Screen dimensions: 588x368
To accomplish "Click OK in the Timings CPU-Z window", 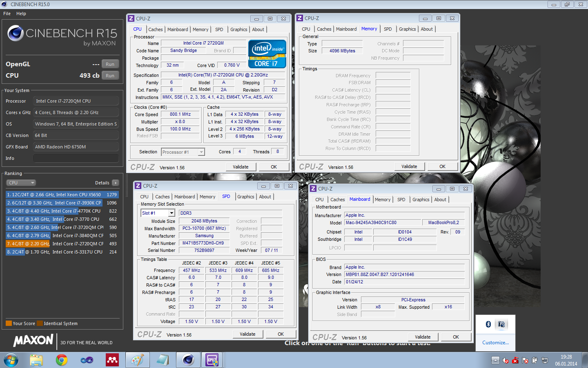I will coord(443,166).
